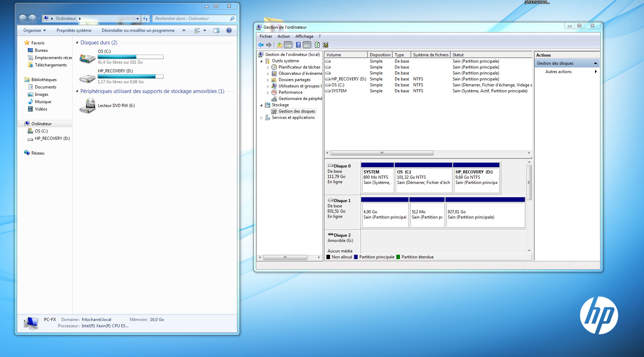Select OS (C:) row in volume list
Image resolution: width=644 pixels, height=357 pixels.
[428, 85]
